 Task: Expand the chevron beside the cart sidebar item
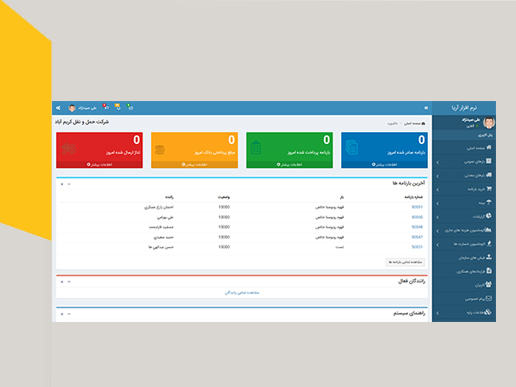(438, 190)
